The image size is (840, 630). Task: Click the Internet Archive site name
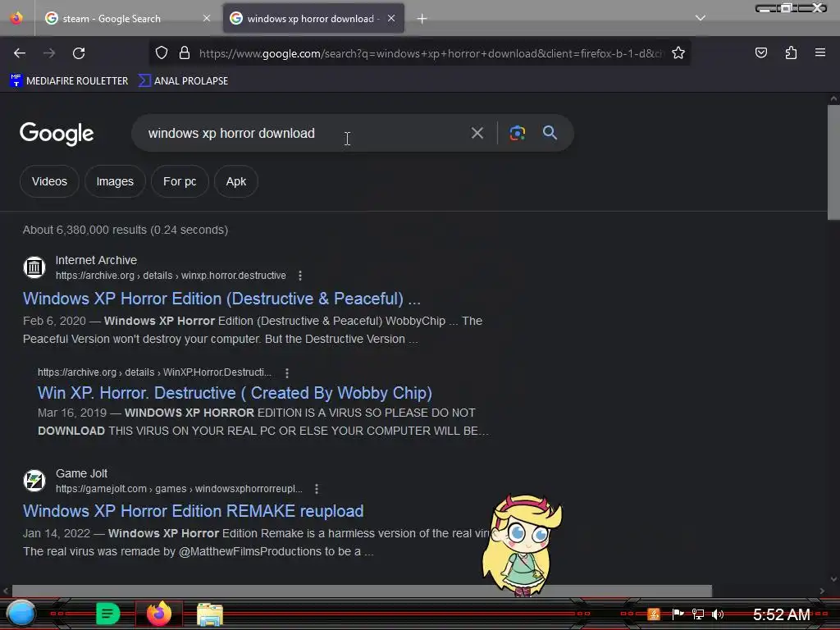97,260
